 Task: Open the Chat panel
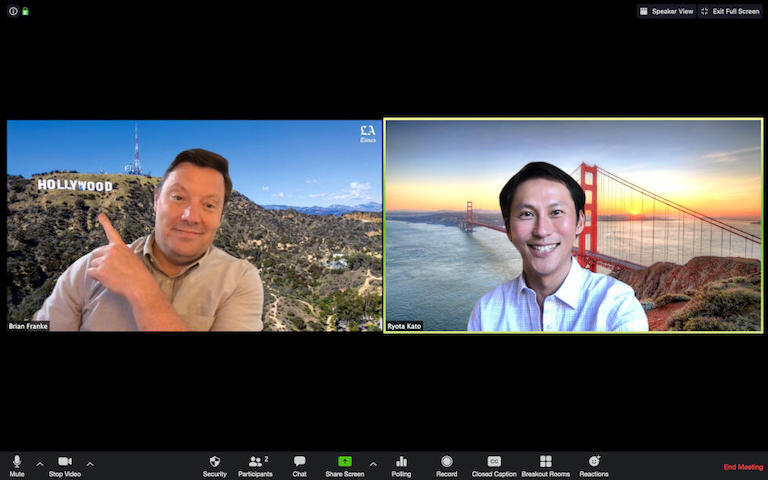tap(300, 466)
